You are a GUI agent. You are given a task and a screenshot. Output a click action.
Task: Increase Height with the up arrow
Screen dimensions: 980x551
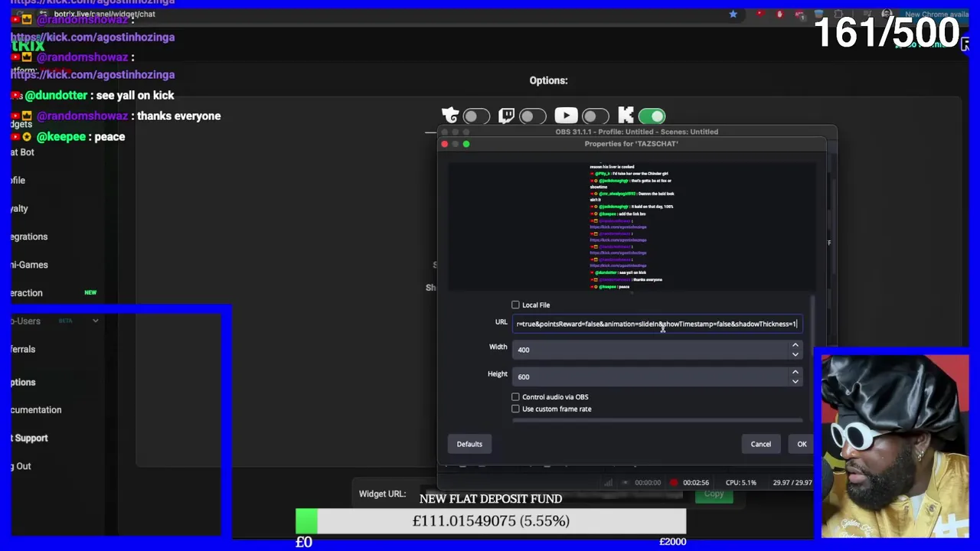click(795, 372)
